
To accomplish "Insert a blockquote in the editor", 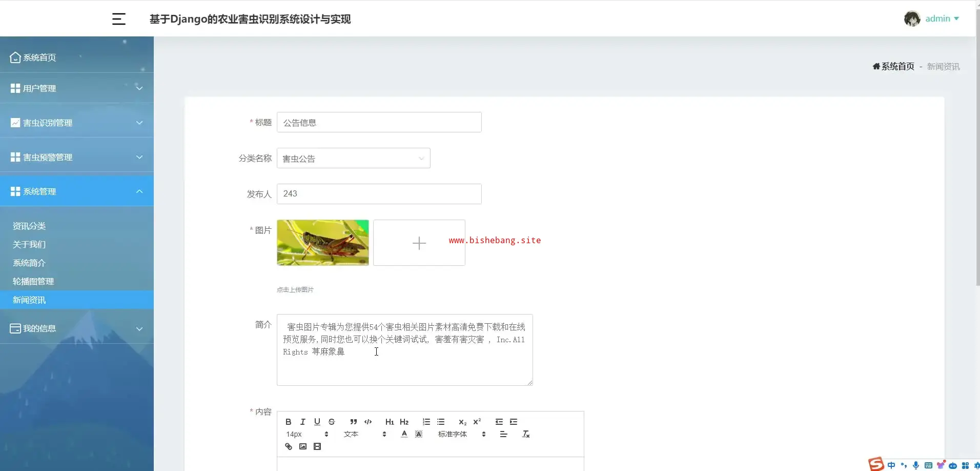I will [x=354, y=422].
